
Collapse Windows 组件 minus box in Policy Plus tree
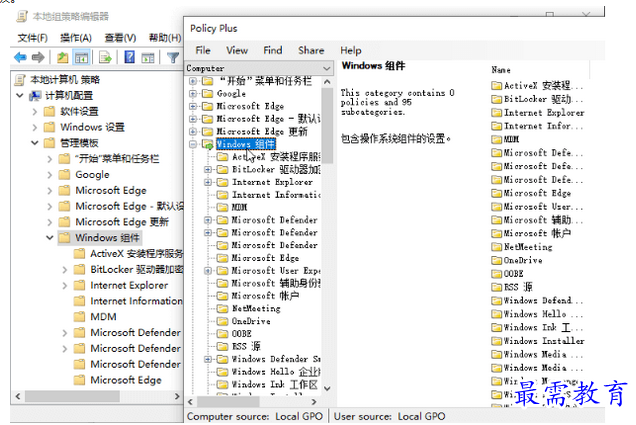click(x=193, y=144)
